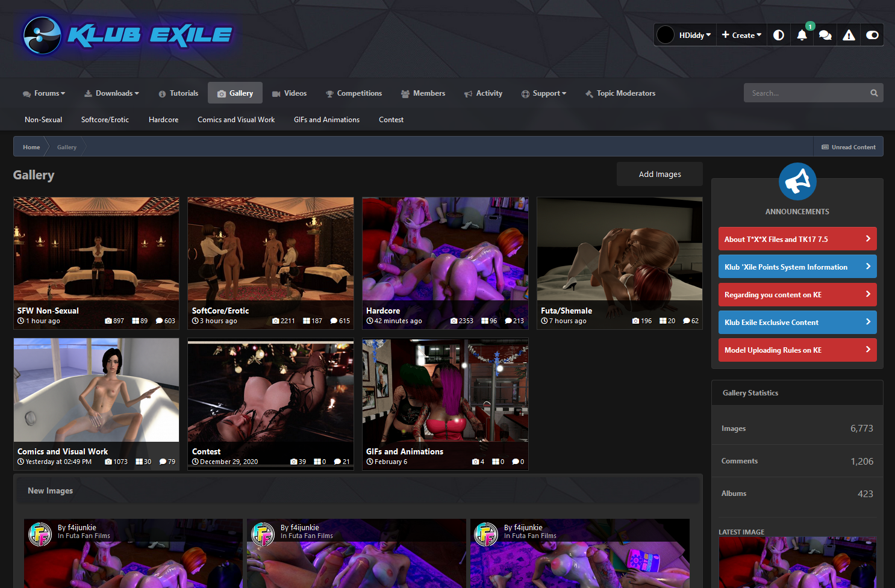The image size is (895, 588).
Task: Open the Competitions page
Action: click(354, 93)
